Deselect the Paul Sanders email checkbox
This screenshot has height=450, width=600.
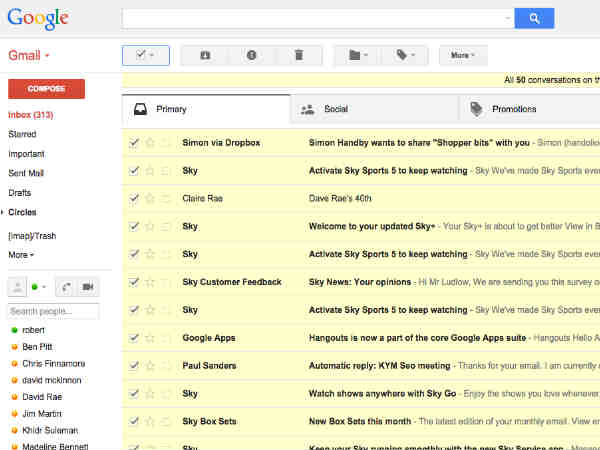[x=134, y=366]
